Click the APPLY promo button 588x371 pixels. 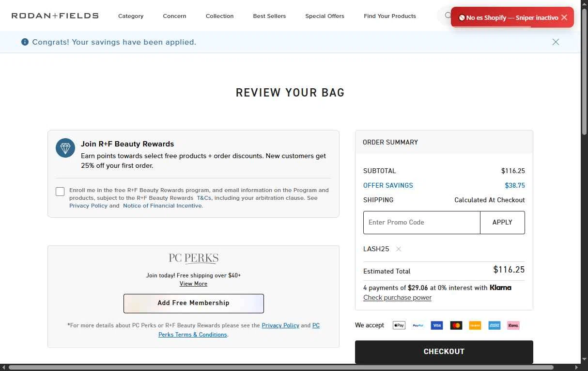502,223
